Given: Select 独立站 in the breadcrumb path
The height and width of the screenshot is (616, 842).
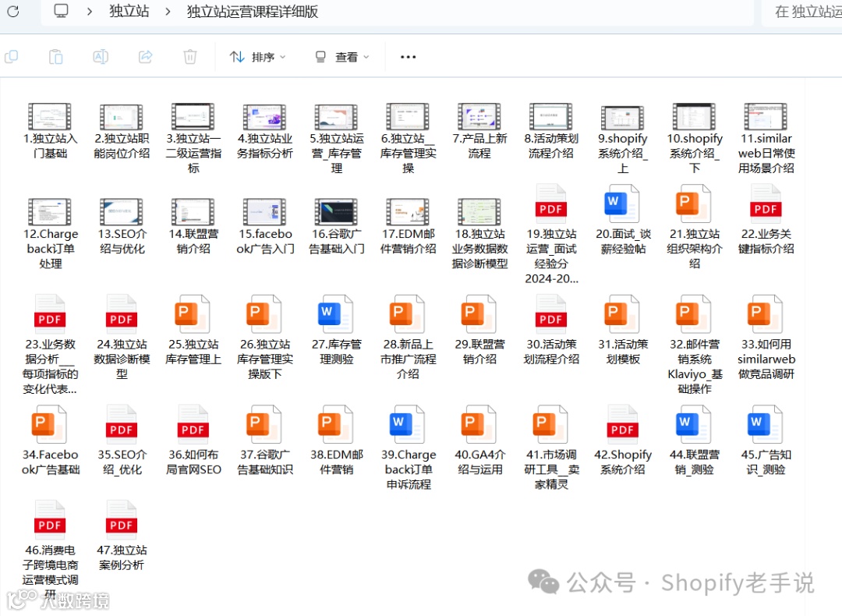Looking at the screenshot, I should (129, 12).
